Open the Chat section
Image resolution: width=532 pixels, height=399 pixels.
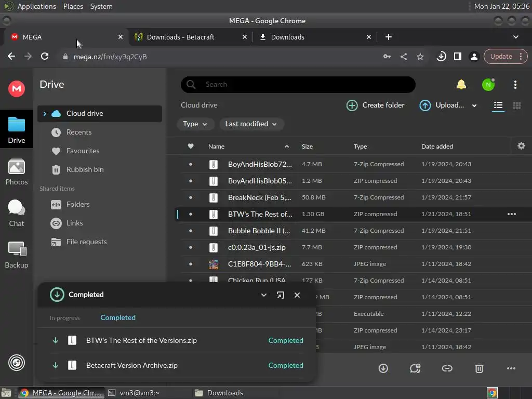tap(16, 213)
